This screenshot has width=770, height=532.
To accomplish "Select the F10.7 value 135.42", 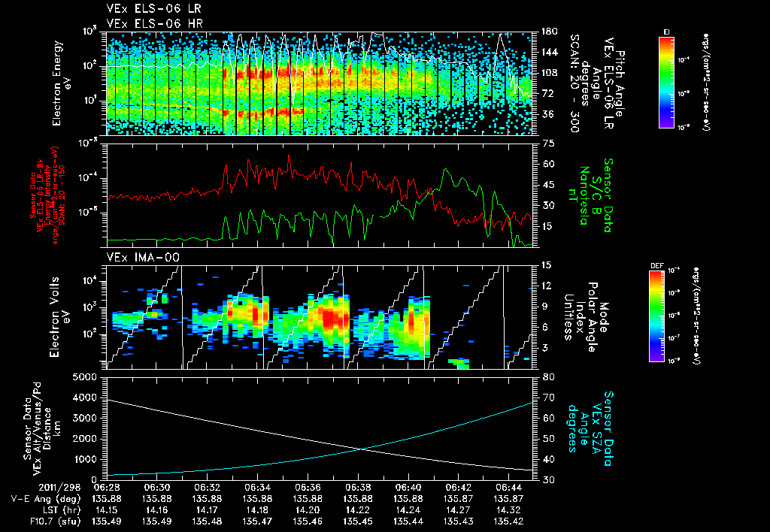I will click(509, 521).
